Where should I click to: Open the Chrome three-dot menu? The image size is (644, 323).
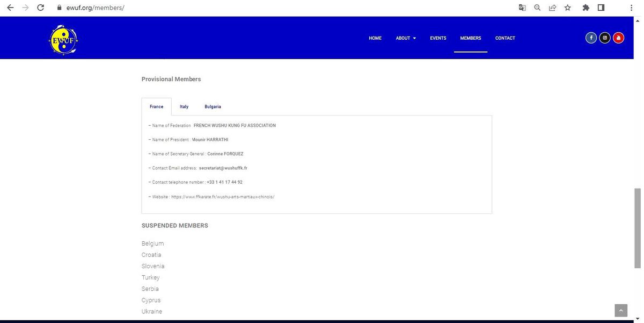tap(631, 8)
